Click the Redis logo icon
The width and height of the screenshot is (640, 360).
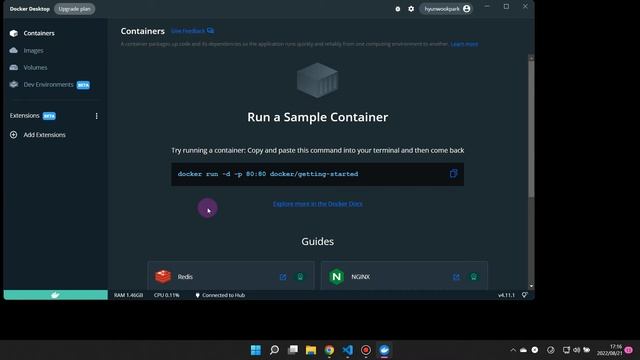163,276
